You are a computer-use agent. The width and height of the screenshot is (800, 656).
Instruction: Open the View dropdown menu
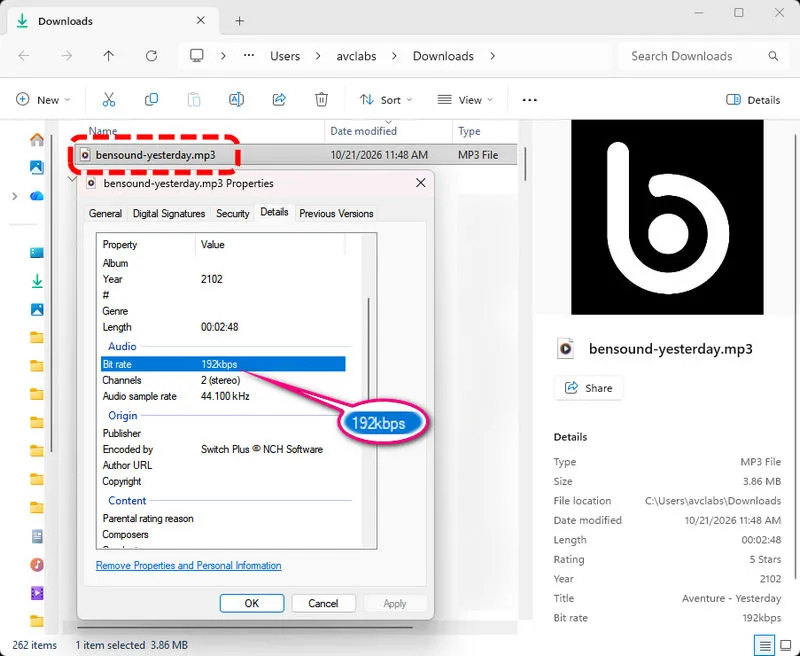(465, 100)
